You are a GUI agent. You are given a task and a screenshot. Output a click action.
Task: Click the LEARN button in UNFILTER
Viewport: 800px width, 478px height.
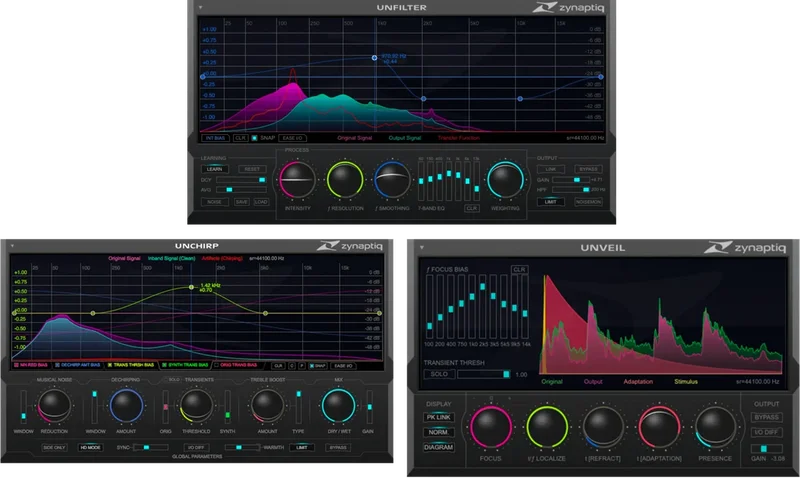click(215, 169)
